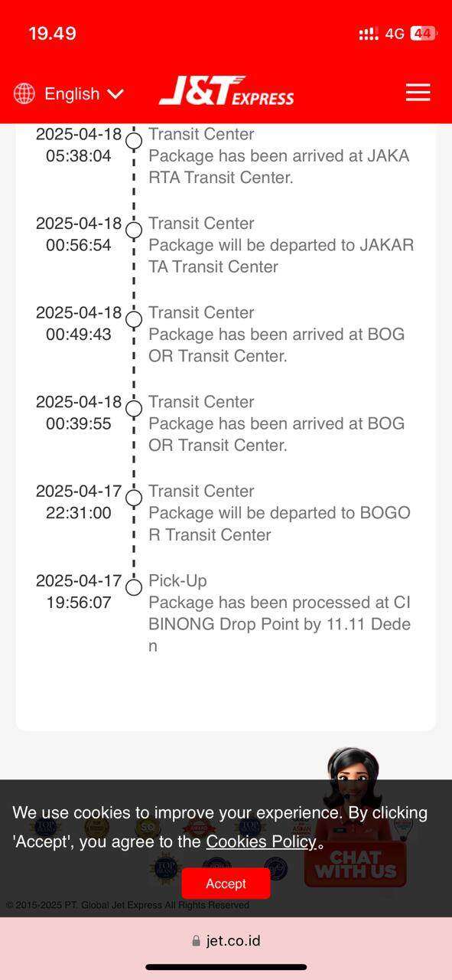Select the 22:31:00 departure timeline marker
452x980 pixels.
tap(134, 498)
